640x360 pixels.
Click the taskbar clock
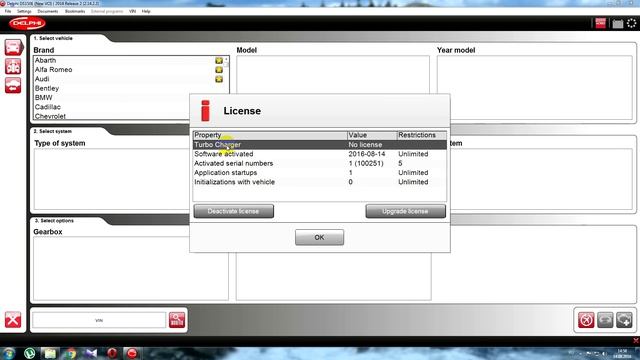[622, 353]
